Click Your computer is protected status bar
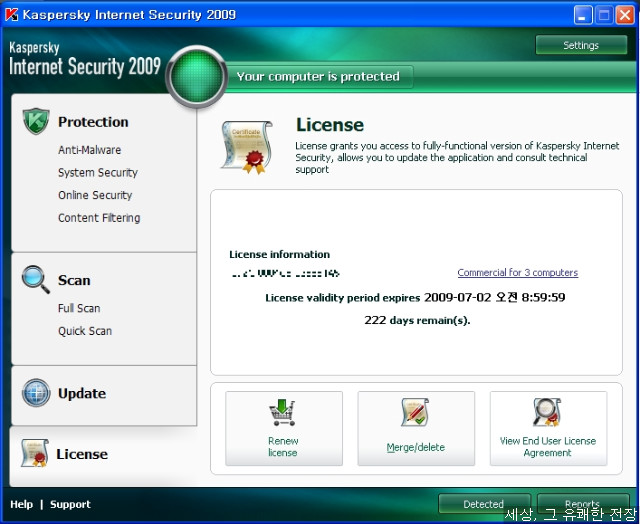The image size is (640, 524). pos(318,76)
